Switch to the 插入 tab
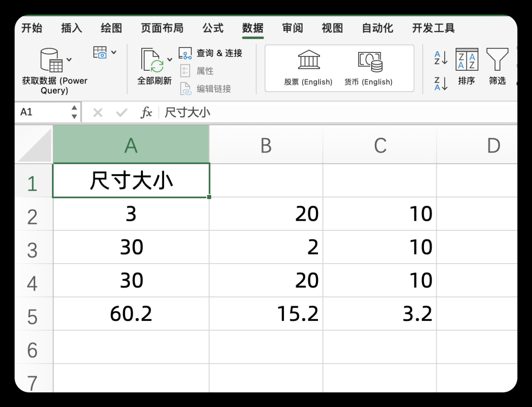Screen dimensions: 532x407 pos(71,28)
